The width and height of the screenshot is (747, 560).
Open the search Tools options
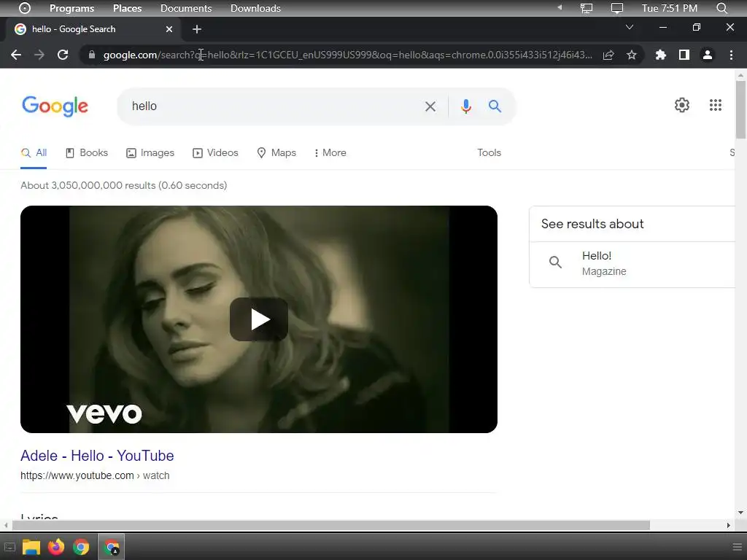click(489, 153)
